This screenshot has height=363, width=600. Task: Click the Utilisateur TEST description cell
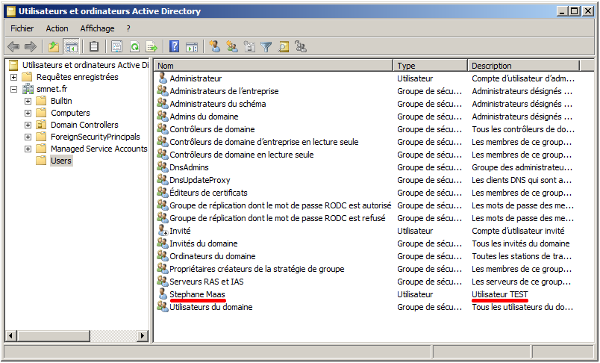500,294
